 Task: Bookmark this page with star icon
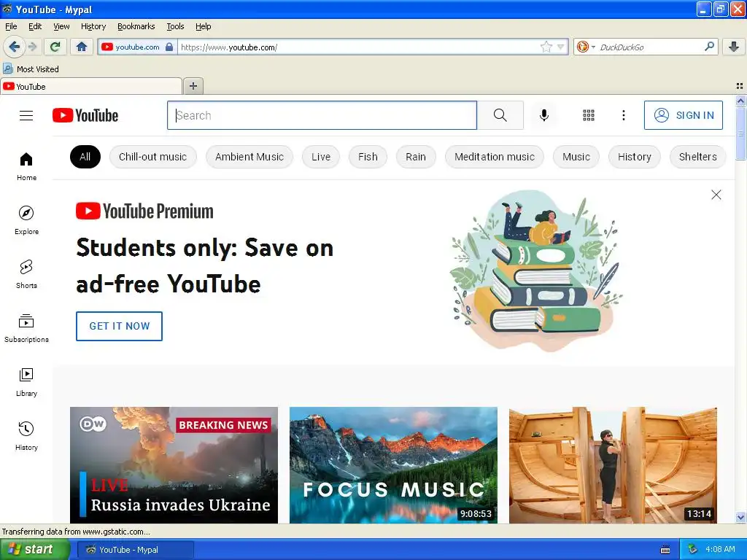tap(546, 47)
